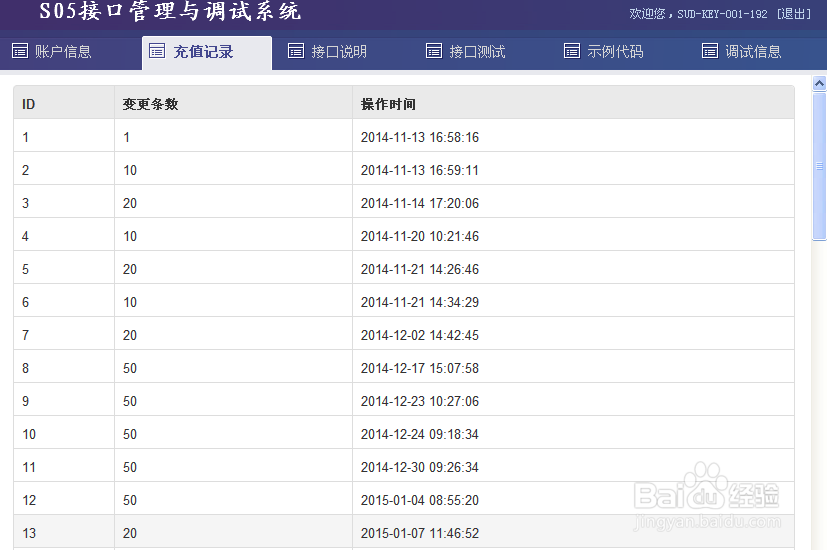Open the 接口说明 tab
827x550 pixels.
pyautogui.click(x=328, y=51)
